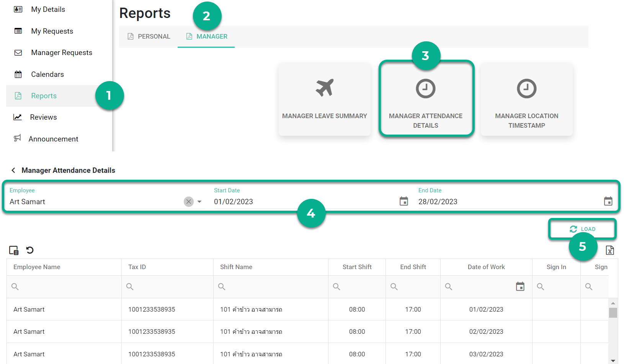Go to Manager Requests
Image resolution: width=624 pixels, height=364 pixels.
(x=61, y=52)
